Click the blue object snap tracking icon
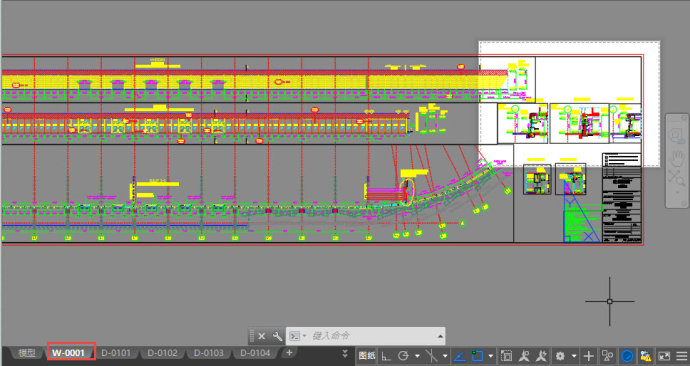This screenshot has width=690, height=366. (459, 355)
